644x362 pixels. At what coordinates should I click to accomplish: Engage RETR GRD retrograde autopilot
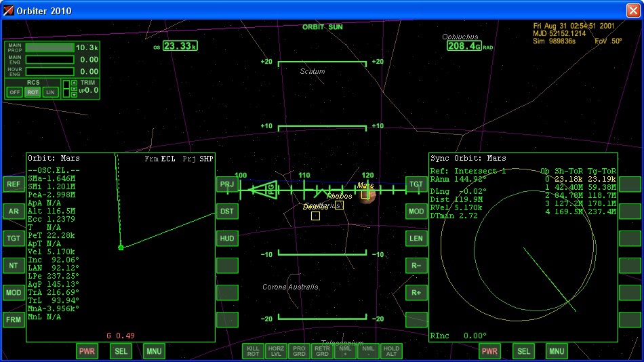[322, 351]
